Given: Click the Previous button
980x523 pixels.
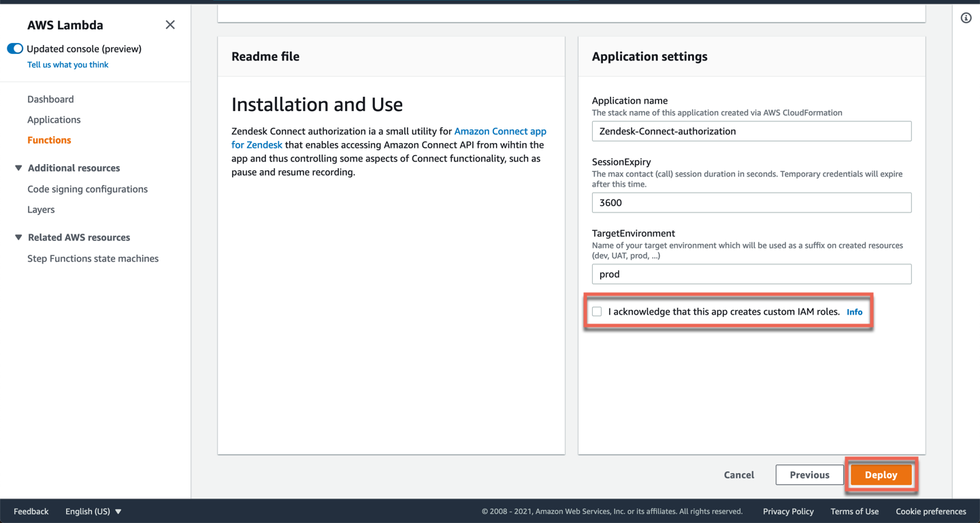Looking at the screenshot, I should pos(809,475).
